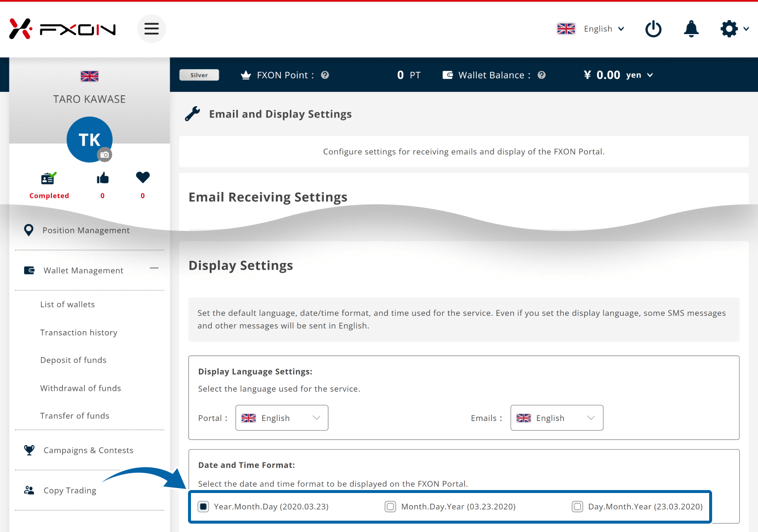Open Transfer of funds
Image resolution: width=758 pixels, height=532 pixels.
coord(75,416)
